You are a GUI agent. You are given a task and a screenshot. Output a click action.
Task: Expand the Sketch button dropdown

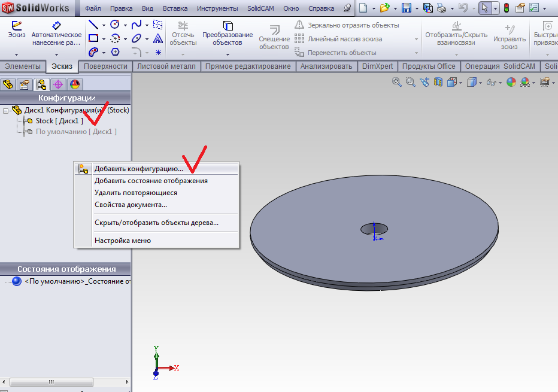[x=16, y=54]
